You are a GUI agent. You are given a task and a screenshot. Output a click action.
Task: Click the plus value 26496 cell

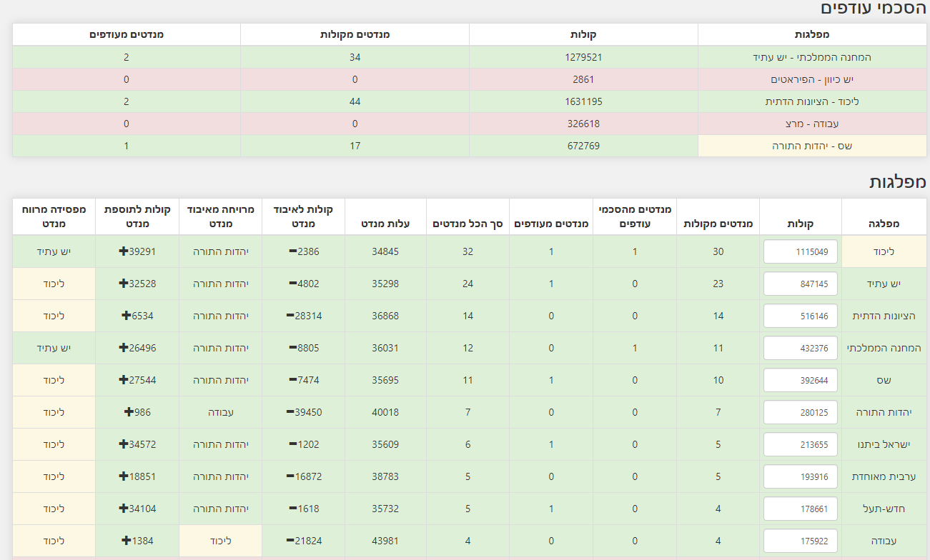click(x=137, y=348)
